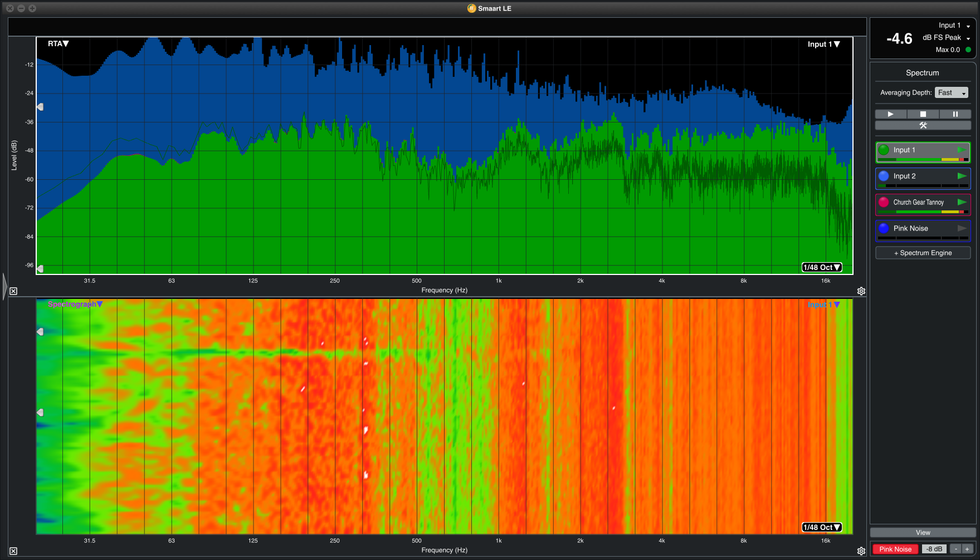The image size is (980, 560).
Task: Open the meter Input 1 source dropdown
Action: point(954,26)
